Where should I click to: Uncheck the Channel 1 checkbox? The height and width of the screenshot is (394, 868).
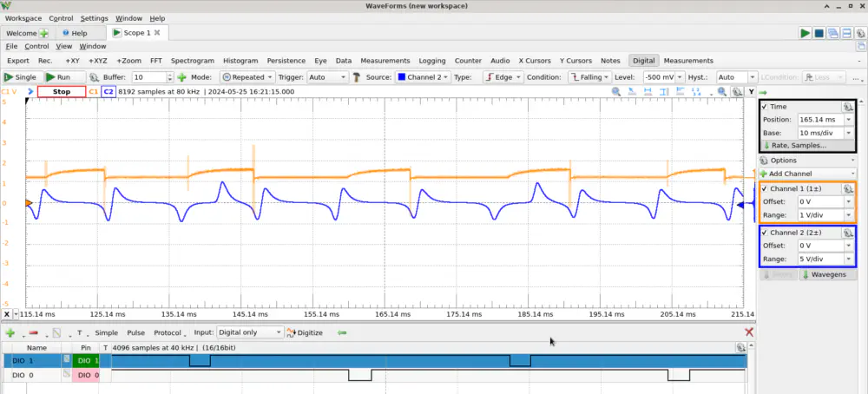pos(765,188)
